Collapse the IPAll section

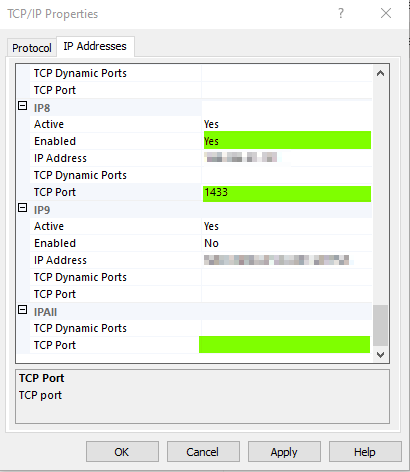click(22, 310)
